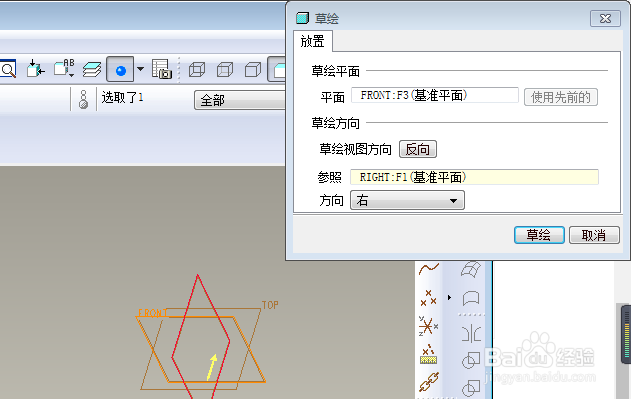Click the style surface patch icon
Screen dimensions: 631x399
(471, 298)
